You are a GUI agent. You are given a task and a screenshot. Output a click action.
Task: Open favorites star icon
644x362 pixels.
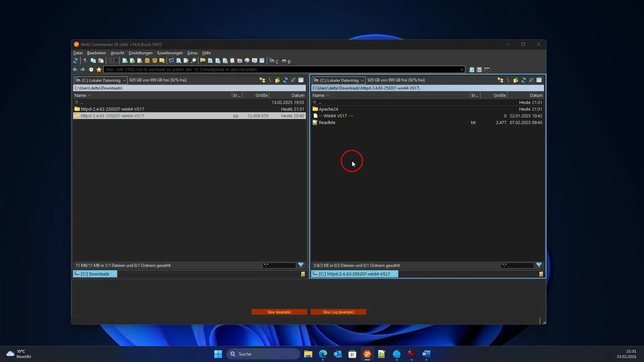tap(99, 69)
